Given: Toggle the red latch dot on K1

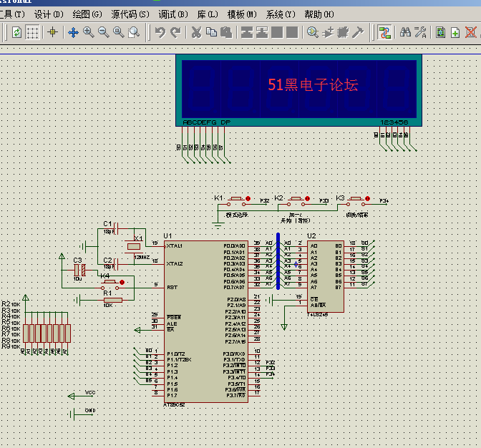Looking at the screenshot, I should 248,199.
